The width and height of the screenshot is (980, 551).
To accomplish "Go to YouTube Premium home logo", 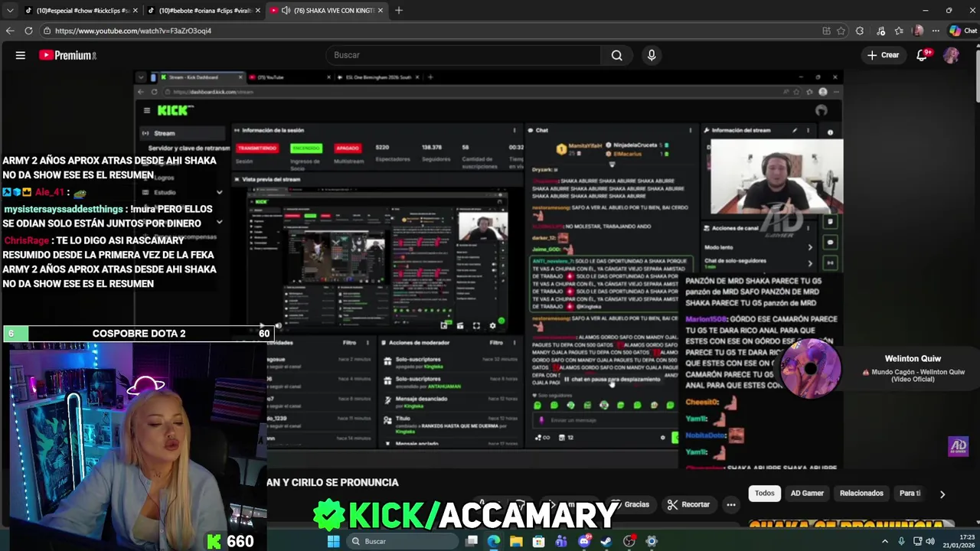I will click(67, 55).
